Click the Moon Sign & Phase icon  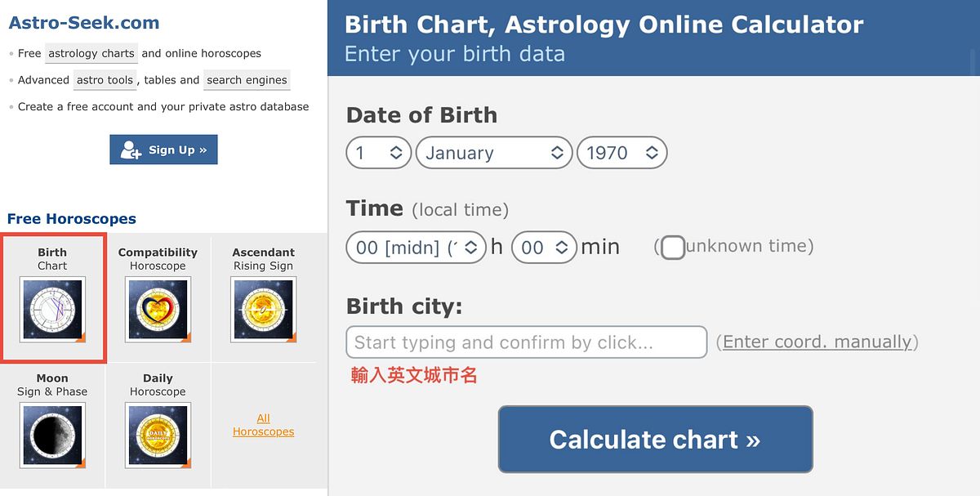tap(52, 435)
